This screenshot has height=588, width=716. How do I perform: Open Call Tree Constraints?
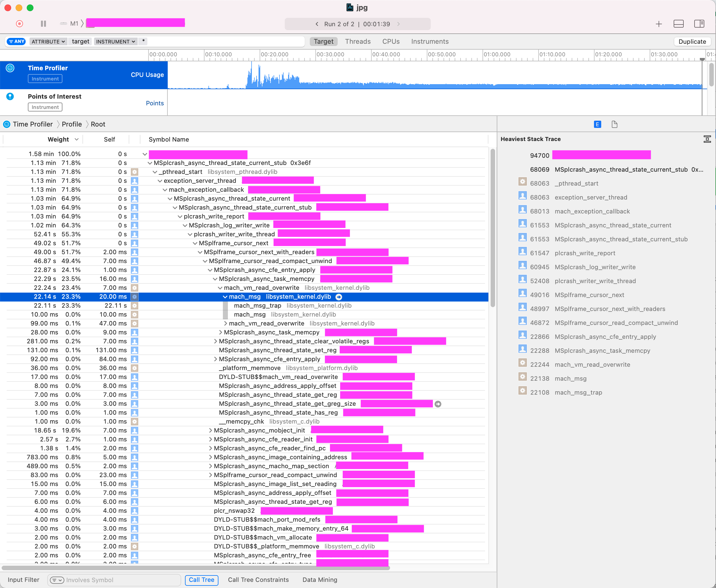(x=258, y=580)
